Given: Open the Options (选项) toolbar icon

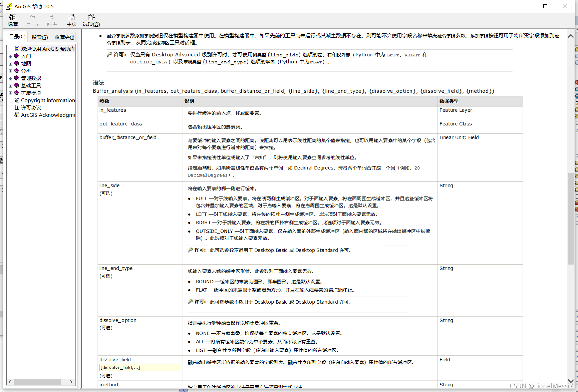Looking at the screenshot, I should (x=91, y=17).
